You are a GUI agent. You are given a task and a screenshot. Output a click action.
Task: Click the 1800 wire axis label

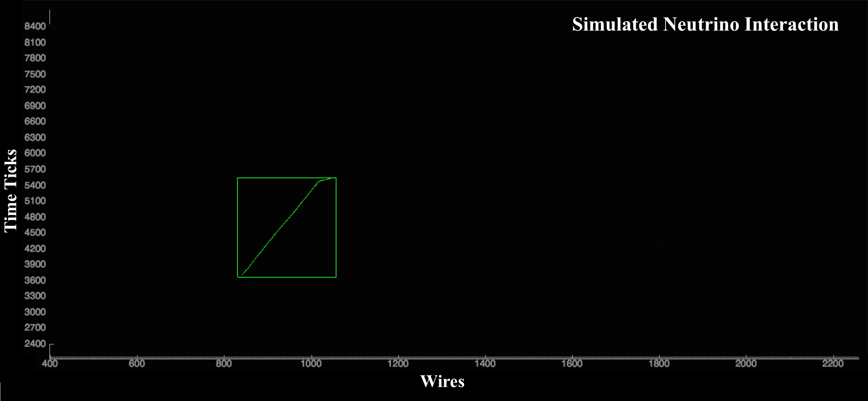click(x=659, y=364)
